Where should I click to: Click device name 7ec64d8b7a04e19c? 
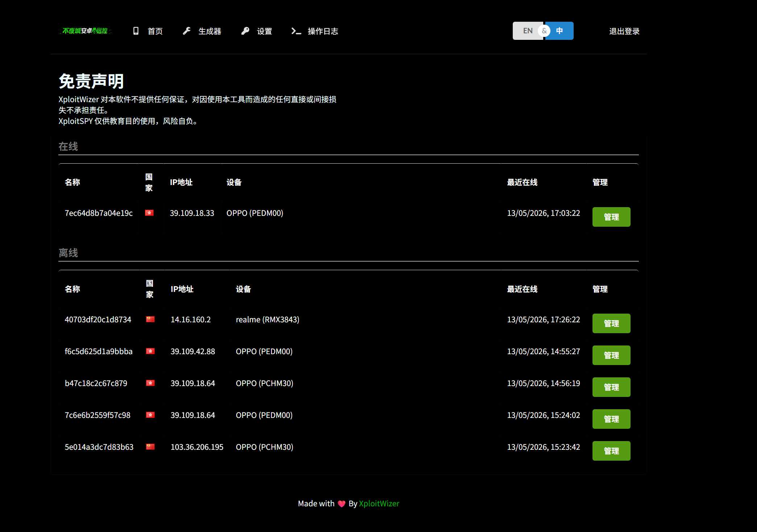tap(99, 213)
